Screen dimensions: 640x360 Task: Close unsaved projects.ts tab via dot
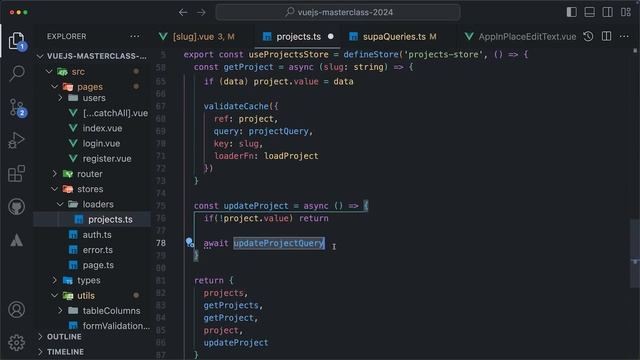pyautogui.click(x=331, y=37)
